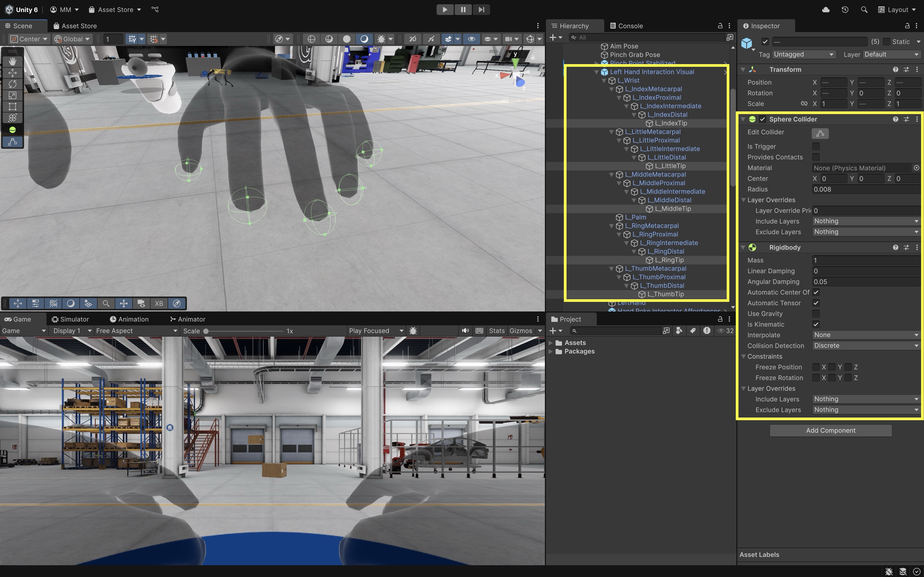Select the Hand view tool

click(12, 61)
